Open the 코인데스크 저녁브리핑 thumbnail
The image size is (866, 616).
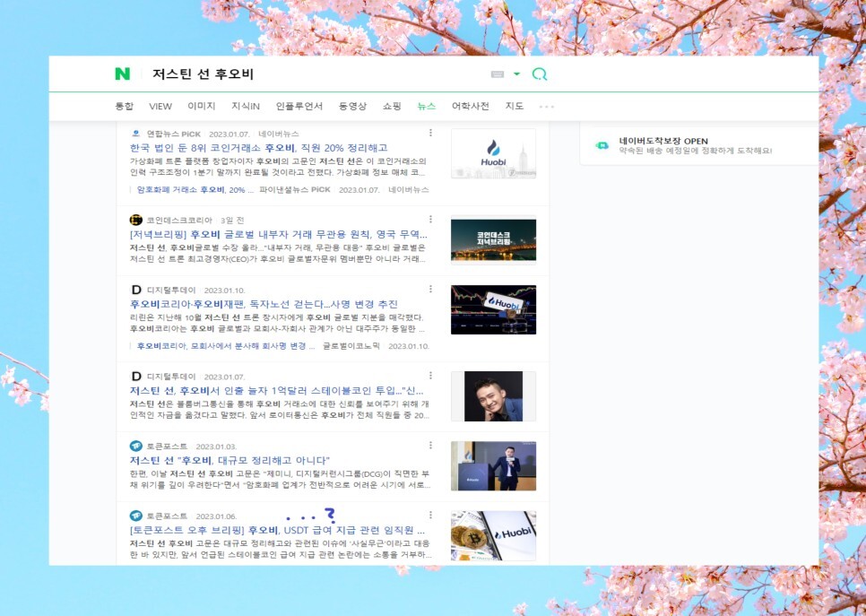pos(493,239)
